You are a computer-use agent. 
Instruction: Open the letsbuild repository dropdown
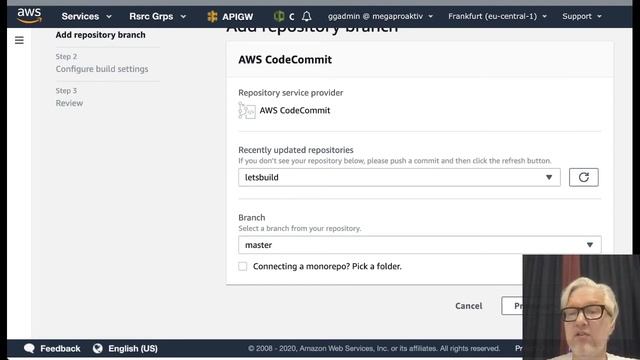coord(399,177)
